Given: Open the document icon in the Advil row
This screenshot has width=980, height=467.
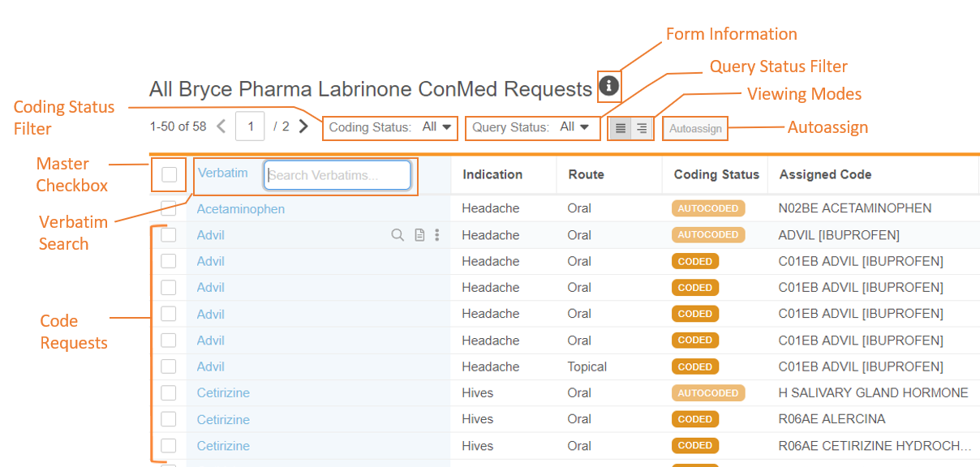Looking at the screenshot, I should click(419, 235).
